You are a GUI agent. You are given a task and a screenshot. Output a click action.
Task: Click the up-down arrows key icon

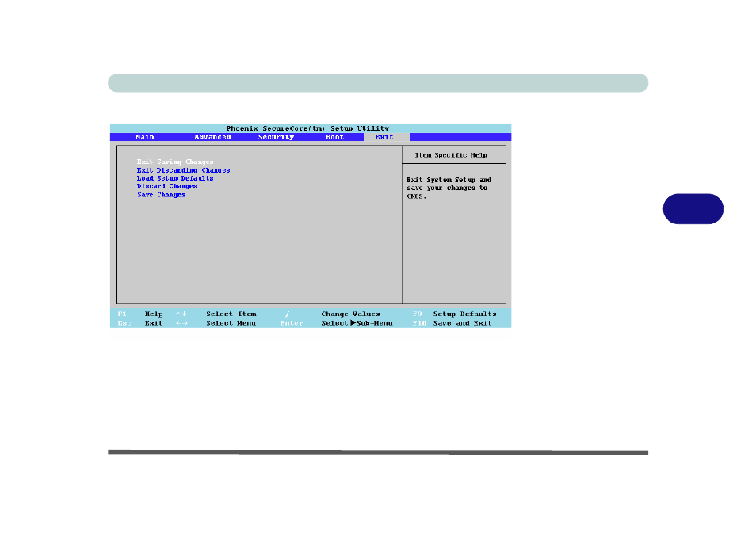click(181, 314)
